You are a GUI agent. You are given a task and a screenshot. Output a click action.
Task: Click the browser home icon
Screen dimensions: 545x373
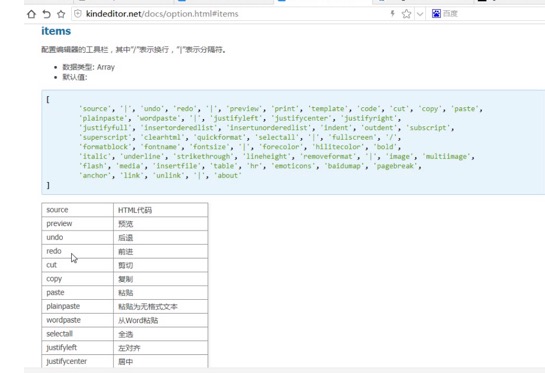point(31,14)
